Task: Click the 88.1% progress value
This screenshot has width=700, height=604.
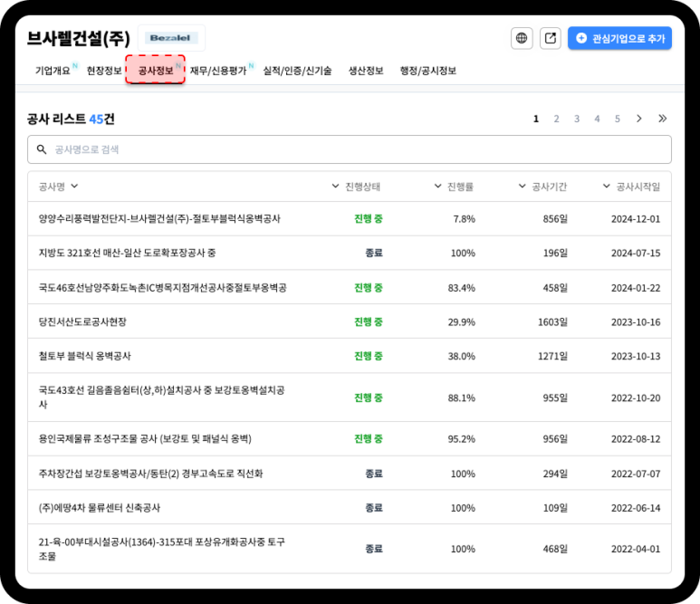Action: (x=462, y=398)
